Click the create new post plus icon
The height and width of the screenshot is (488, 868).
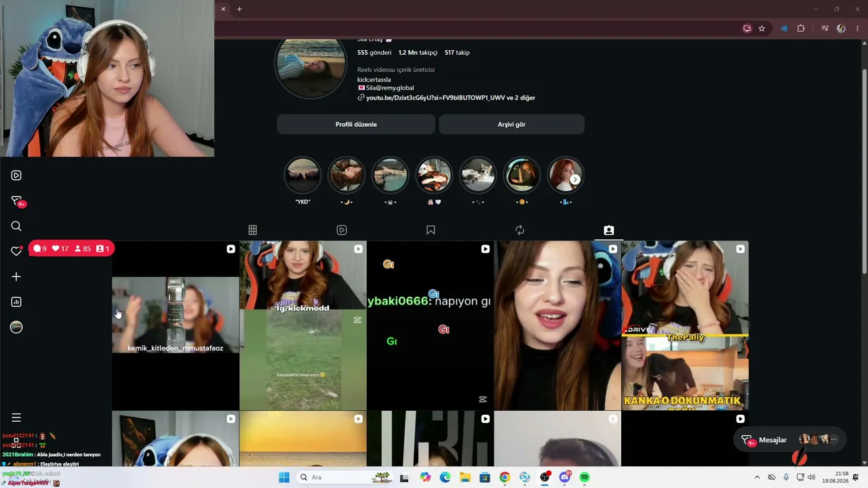pos(16,277)
